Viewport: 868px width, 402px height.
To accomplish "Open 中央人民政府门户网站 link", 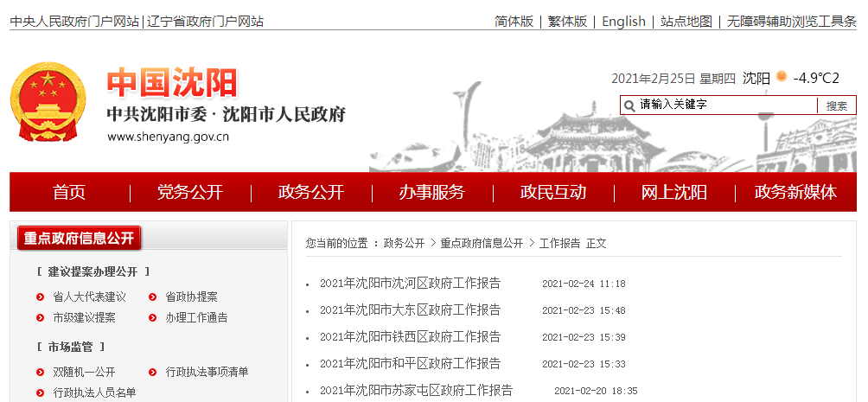I will 74,22.
